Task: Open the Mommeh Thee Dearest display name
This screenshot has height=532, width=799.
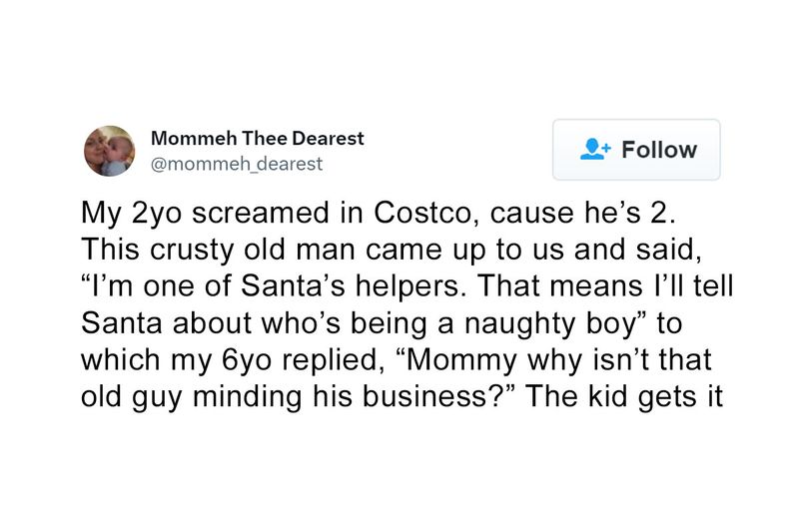Action: click(x=258, y=138)
